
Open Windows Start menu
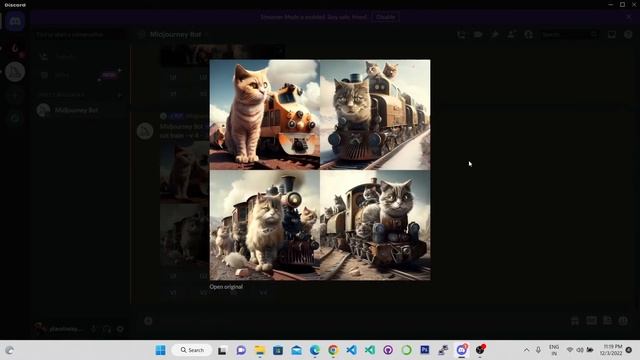point(161,350)
